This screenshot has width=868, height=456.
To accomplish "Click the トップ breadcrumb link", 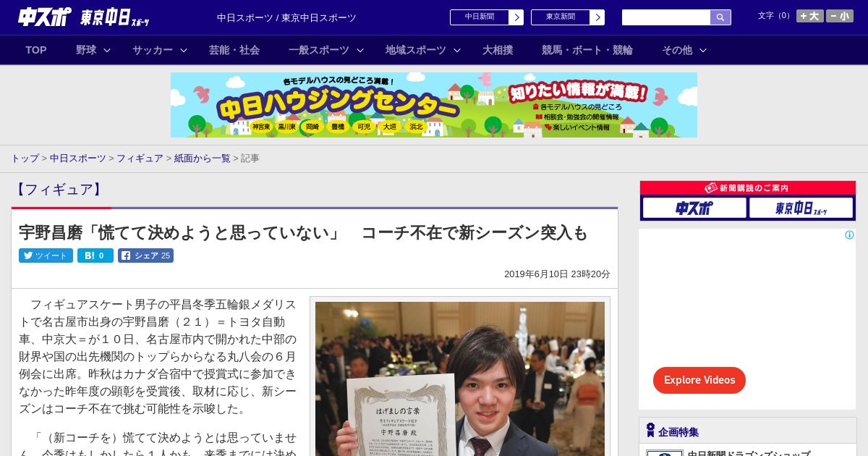I will click(x=25, y=159).
